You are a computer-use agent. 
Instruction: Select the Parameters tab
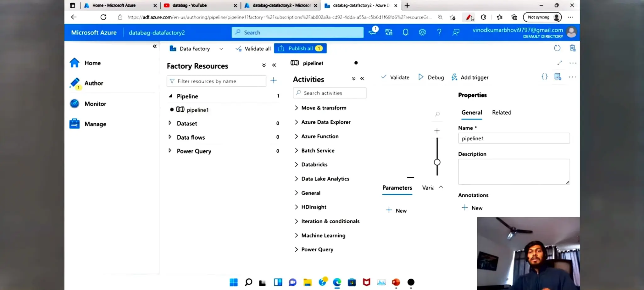coord(397,188)
